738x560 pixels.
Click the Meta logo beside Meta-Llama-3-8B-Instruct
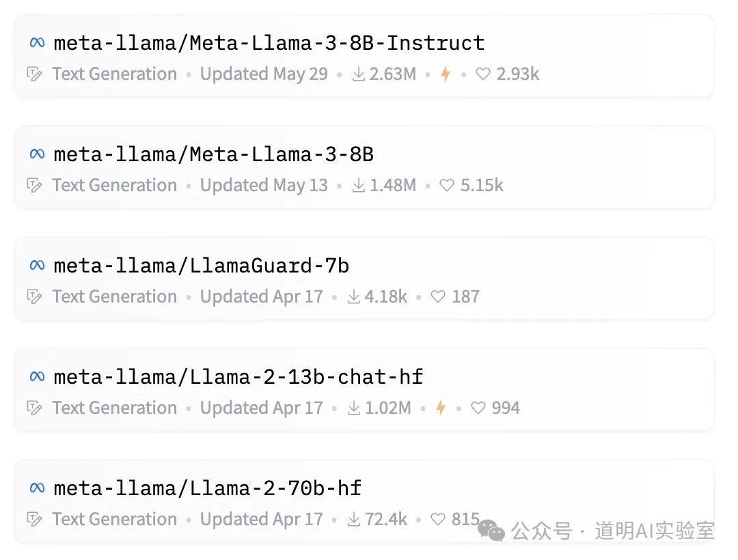[x=38, y=42]
